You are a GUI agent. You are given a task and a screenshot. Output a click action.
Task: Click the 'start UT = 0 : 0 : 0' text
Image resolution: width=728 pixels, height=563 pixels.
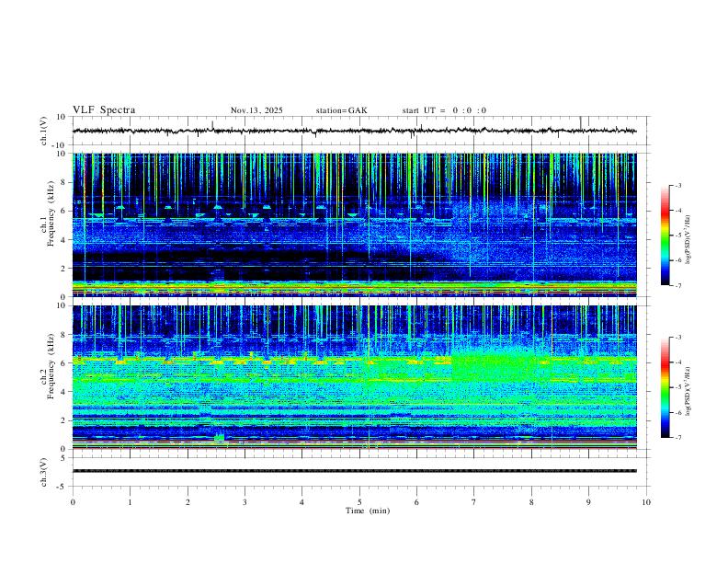pos(444,110)
